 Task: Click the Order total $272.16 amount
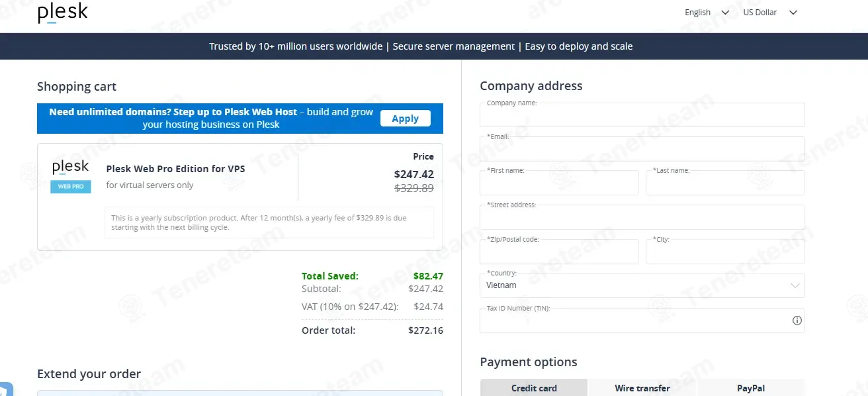click(x=425, y=330)
